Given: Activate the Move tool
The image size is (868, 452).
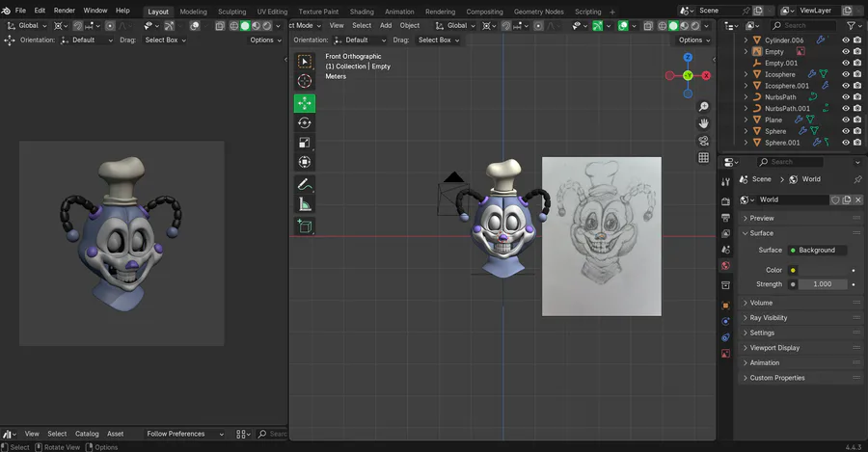Looking at the screenshot, I should click(305, 103).
